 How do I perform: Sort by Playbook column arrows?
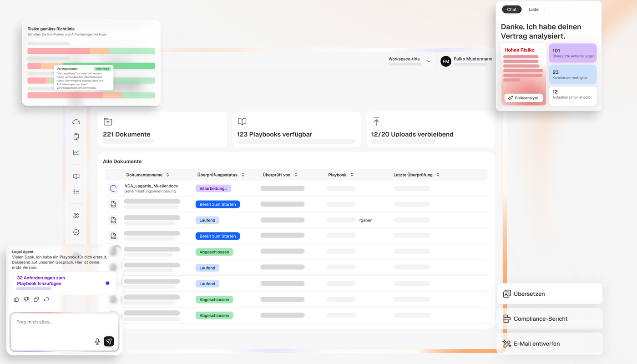(352, 175)
